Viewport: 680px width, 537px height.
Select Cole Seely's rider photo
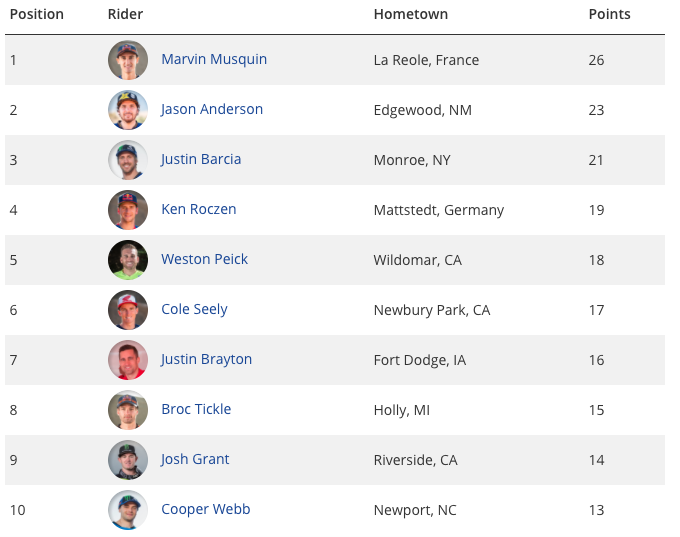pos(128,310)
